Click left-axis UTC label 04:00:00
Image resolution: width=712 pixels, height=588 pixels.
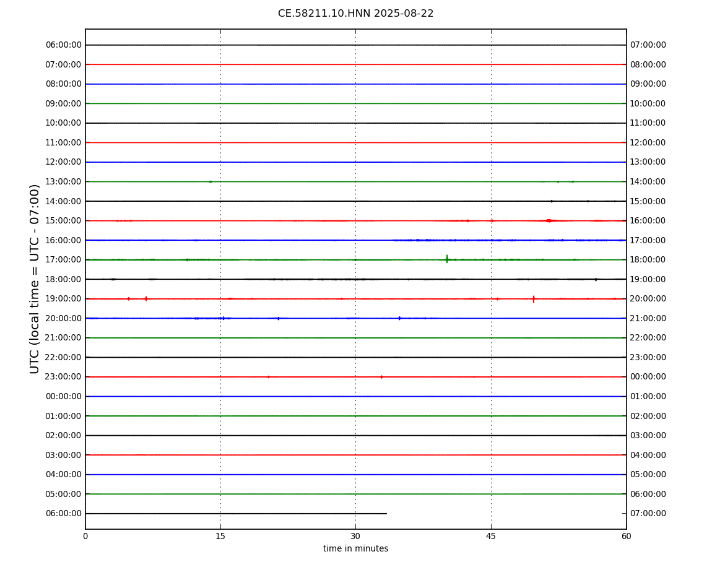coord(63,475)
